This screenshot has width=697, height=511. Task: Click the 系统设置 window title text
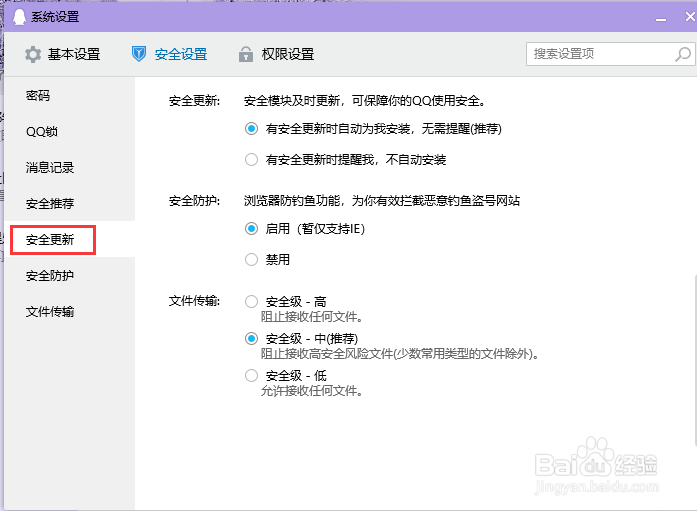55,17
